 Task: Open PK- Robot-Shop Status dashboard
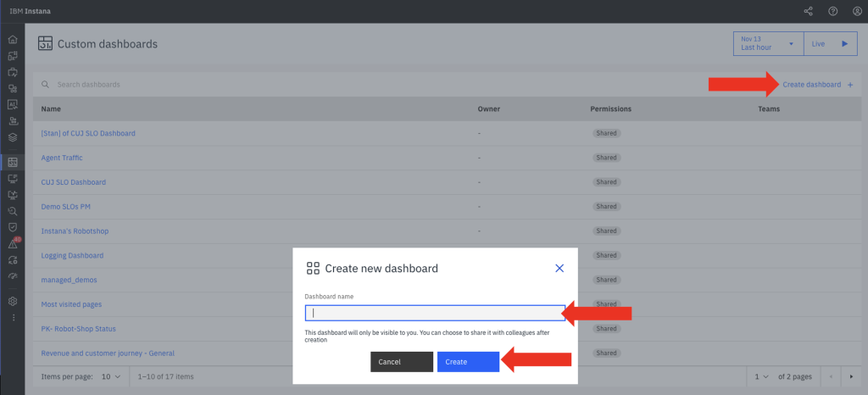click(79, 329)
